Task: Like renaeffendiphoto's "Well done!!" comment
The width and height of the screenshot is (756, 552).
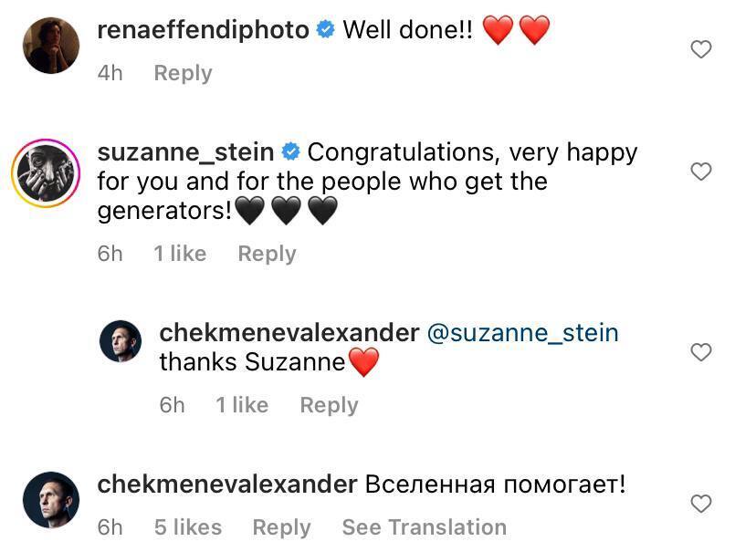Action: click(x=700, y=49)
